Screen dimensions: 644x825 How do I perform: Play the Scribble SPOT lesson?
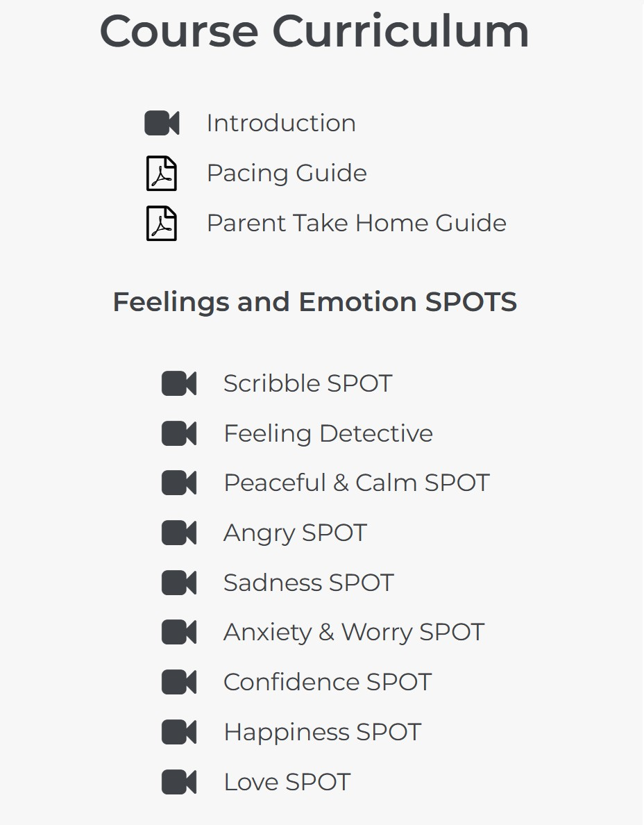307,383
